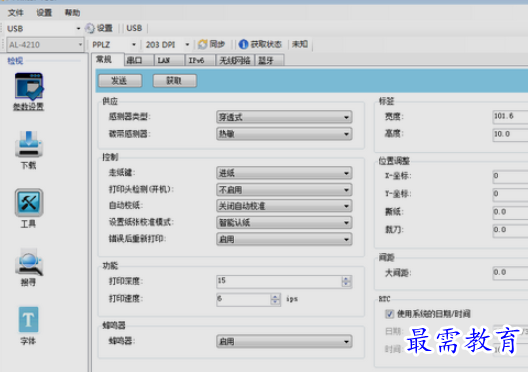528x372 pixels.
Task: Click the label 高度 input field
Action: [x=510, y=134]
